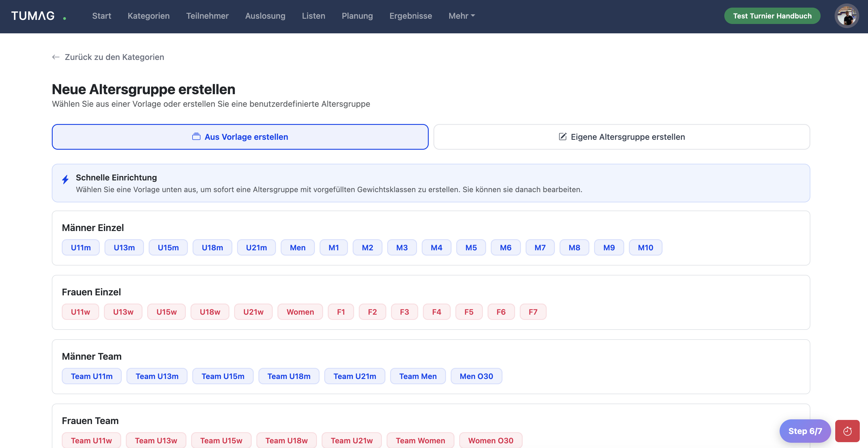Select the M1 template chip
This screenshot has height=448, width=868.
[334, 247]
